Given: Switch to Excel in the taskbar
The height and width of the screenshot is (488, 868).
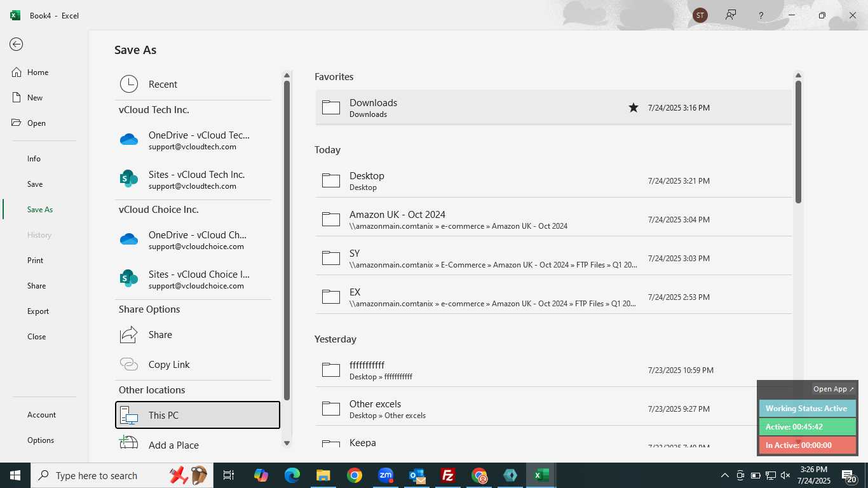Looking at the screenshot, I should click(x=541, y=475).
